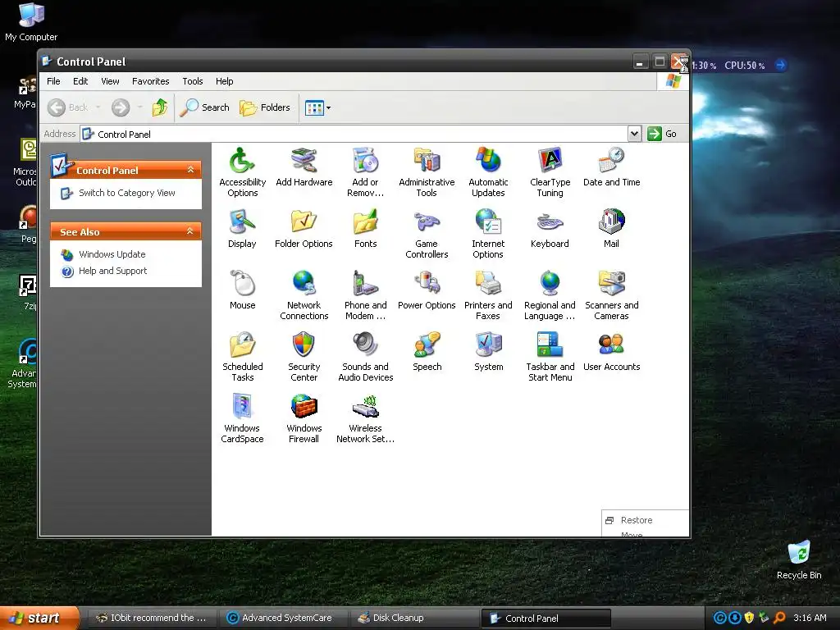Select the Display icon
Screen dimensions: 840x630
[x=242, y=228]
